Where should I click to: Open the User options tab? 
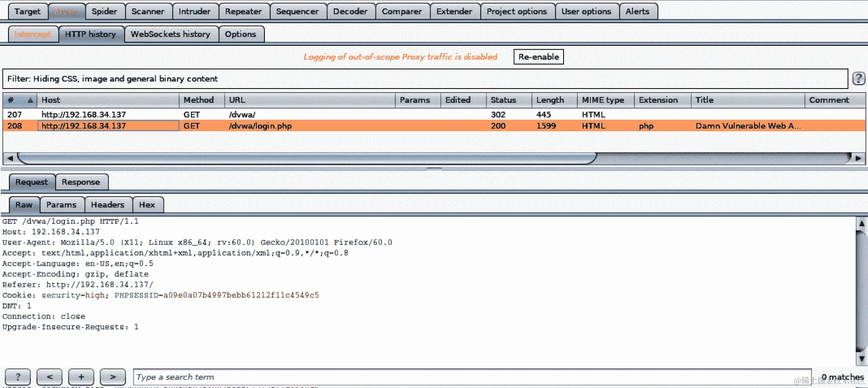(x=586, y=12)
